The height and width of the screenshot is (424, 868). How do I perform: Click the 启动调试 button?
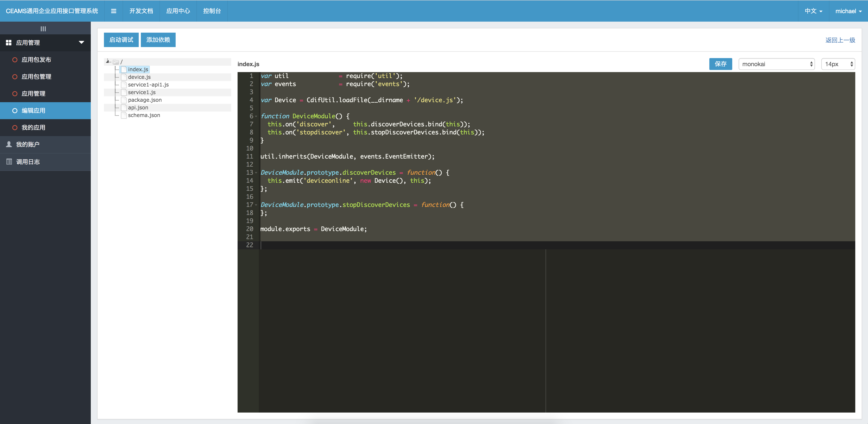[121, 40]
